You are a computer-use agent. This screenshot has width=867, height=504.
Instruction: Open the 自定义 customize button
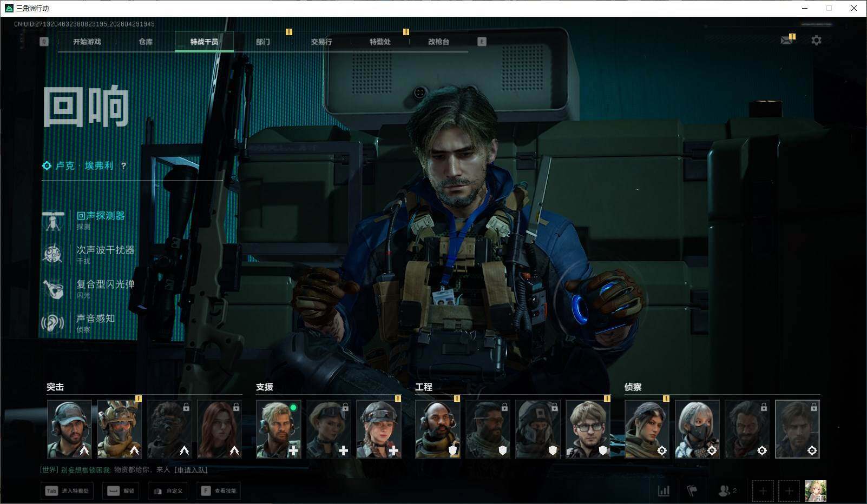point(168,491)
